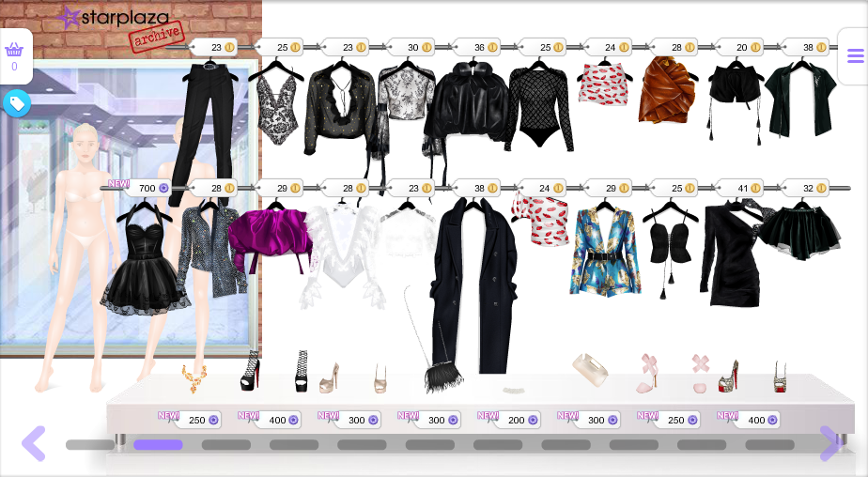The height and width of the screenshot is (477, 868).
Task: Select the left black platform fishnet heel
Action: click(250, 370)
